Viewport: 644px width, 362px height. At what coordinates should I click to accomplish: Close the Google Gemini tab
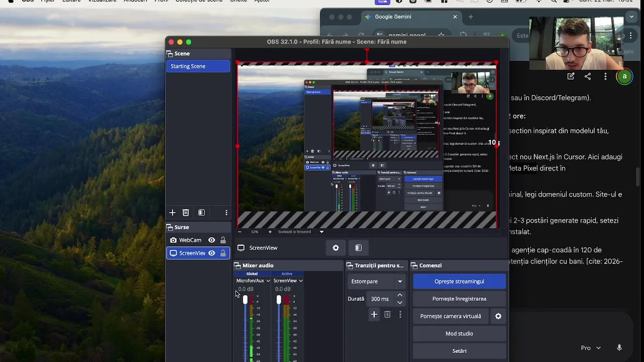(455, 17)
